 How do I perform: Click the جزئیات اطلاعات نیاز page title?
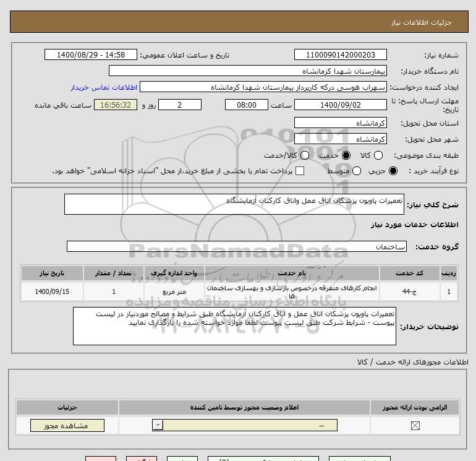(x=421, y=22)
